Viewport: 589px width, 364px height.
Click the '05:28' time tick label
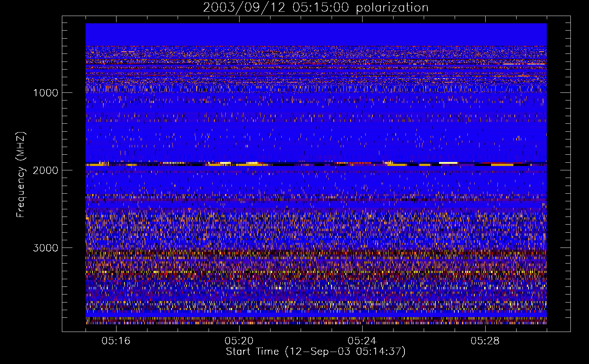pyautogui.click(x=485, y=341)
